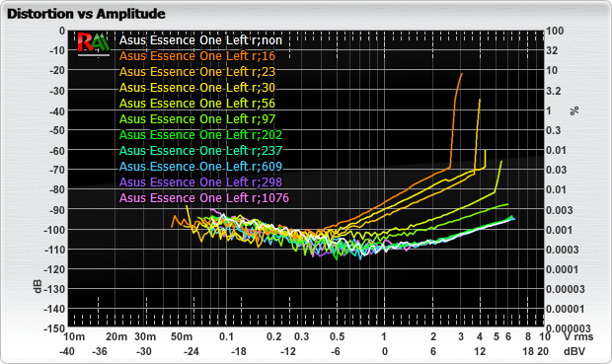The image size is (612, 364).
Task: Click the '0.2' V rms axis tick
Action: tap(274, 336)
